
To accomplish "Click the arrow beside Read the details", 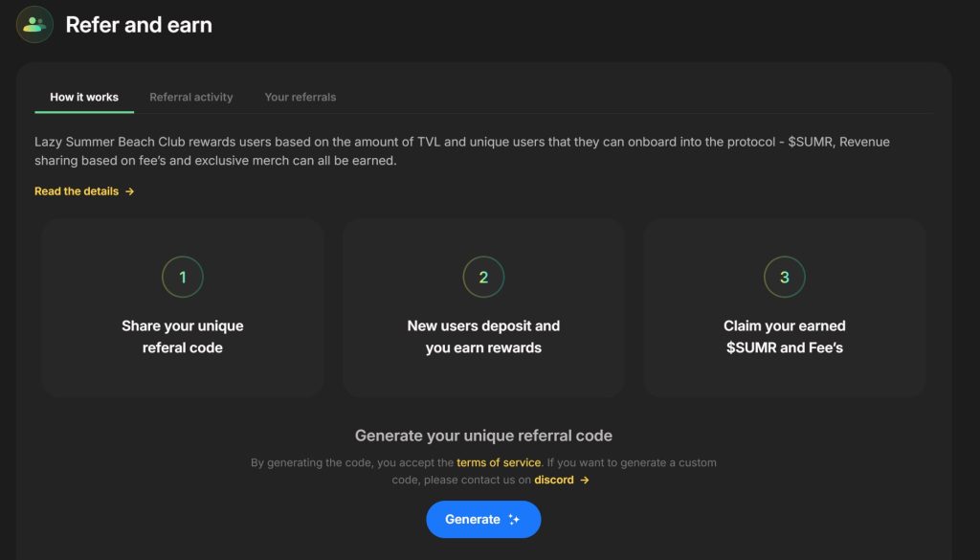I will 130,191.
